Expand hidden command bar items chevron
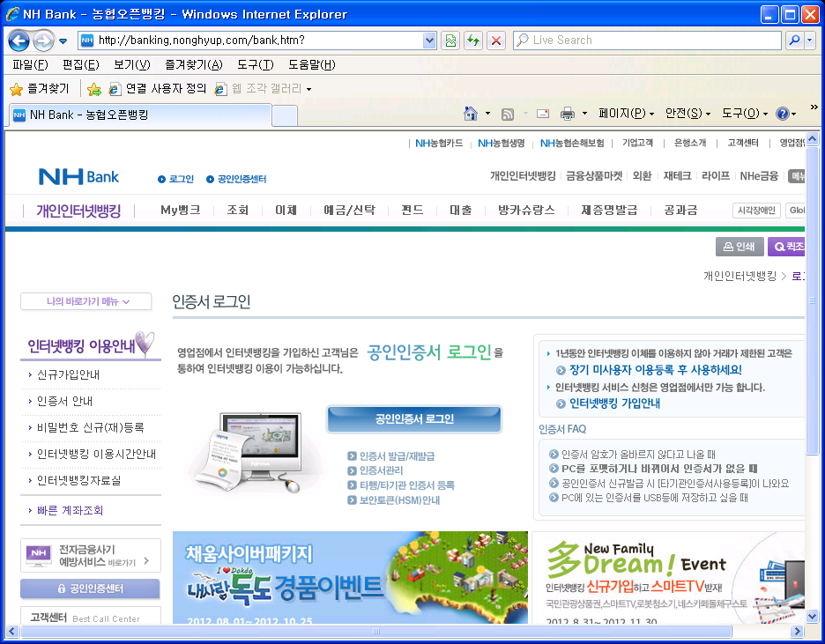 tap(814, 107)
